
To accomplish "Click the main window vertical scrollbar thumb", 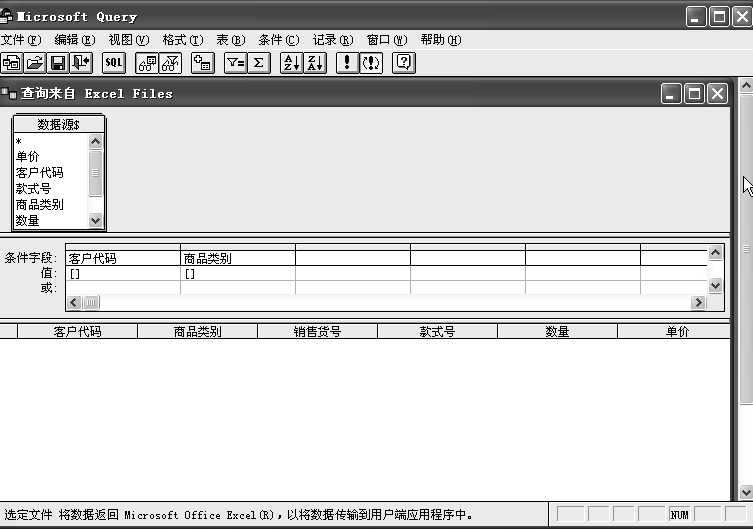I will click(x=746, y=250).
